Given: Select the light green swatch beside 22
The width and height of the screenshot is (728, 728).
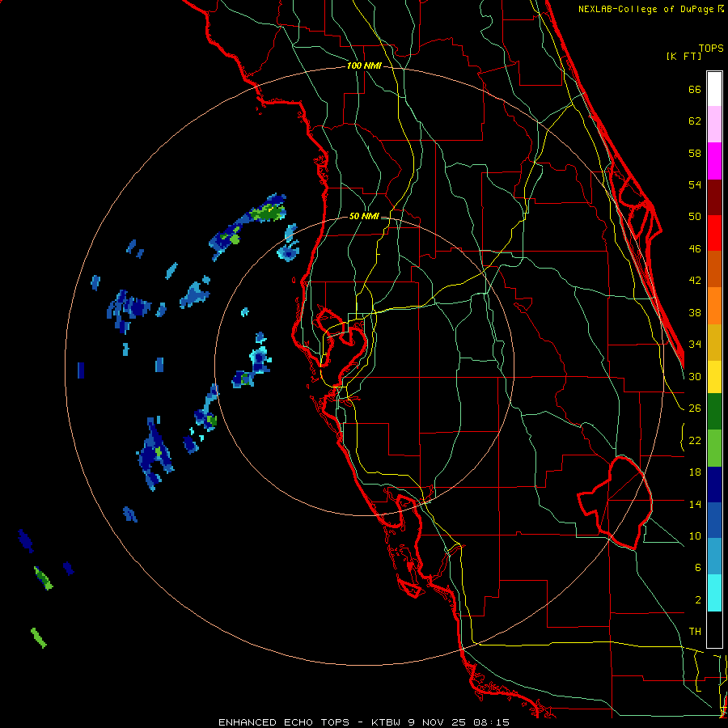Looking at the screenshot, I should click(x=714, y=448).
